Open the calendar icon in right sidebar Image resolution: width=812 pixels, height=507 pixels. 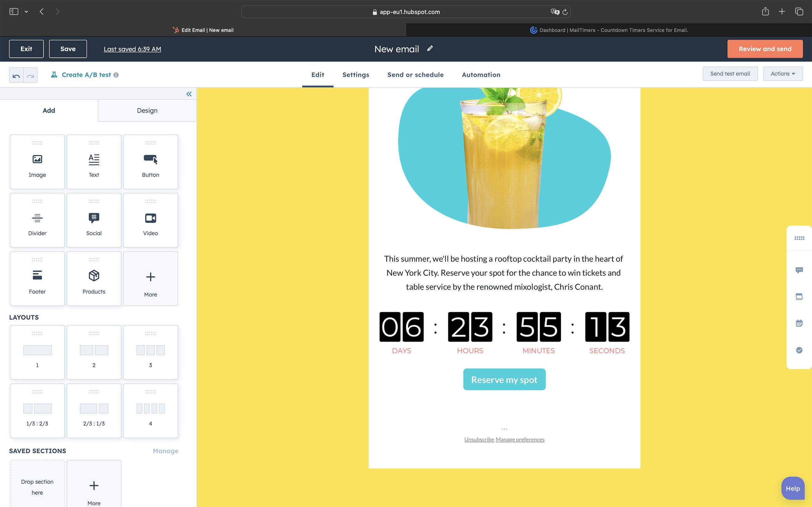[799, 324]
